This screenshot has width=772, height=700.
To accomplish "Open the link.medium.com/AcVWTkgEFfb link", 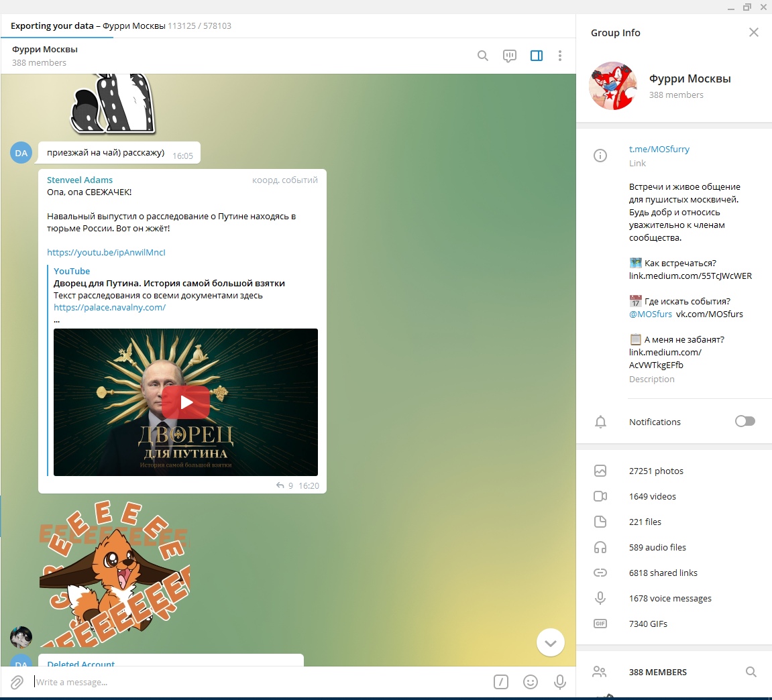I will [665, 359].
